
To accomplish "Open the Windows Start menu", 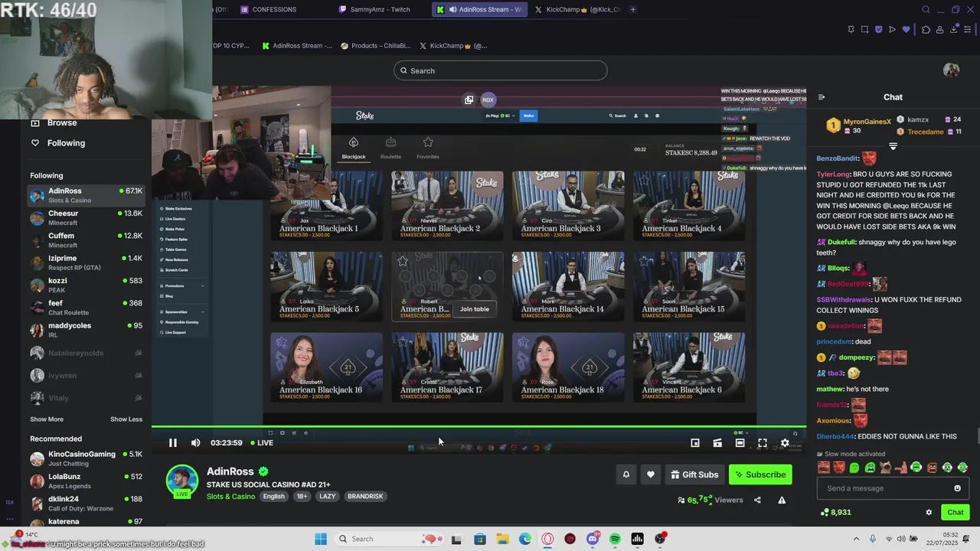I will 321,539.
